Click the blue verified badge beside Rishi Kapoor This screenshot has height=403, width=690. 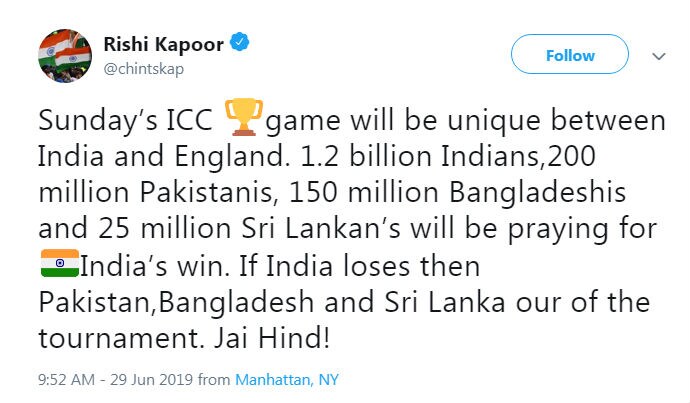pyautogui.click(x=238, y=42)
